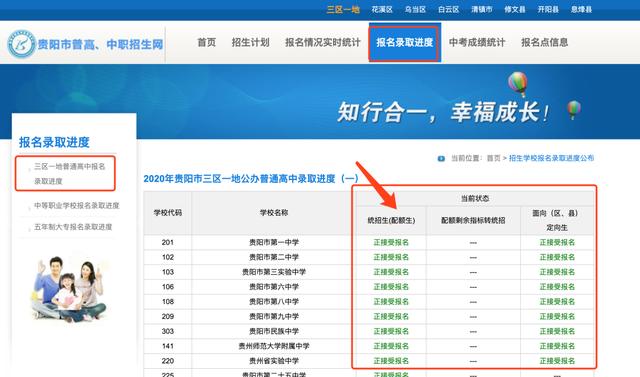Select 清镇市 in top region bar
640x377 pixels.
pyautogui.click(x=482, y=9)
